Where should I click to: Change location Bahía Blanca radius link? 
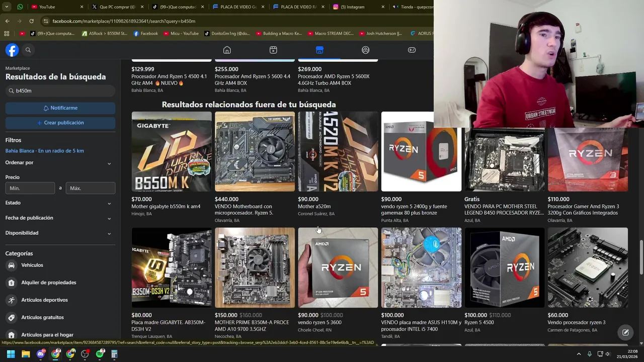point(45,151)
